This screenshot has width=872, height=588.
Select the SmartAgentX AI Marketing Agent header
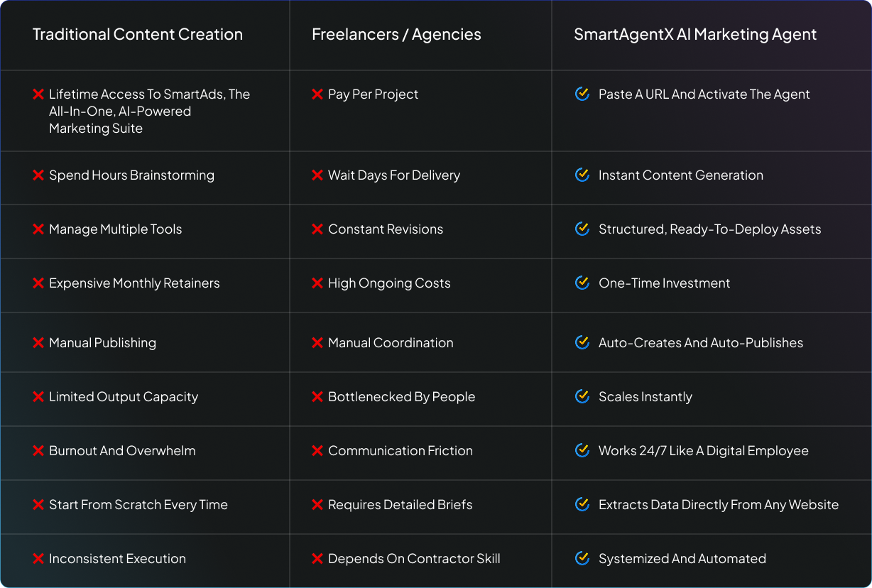pos(695,34)
